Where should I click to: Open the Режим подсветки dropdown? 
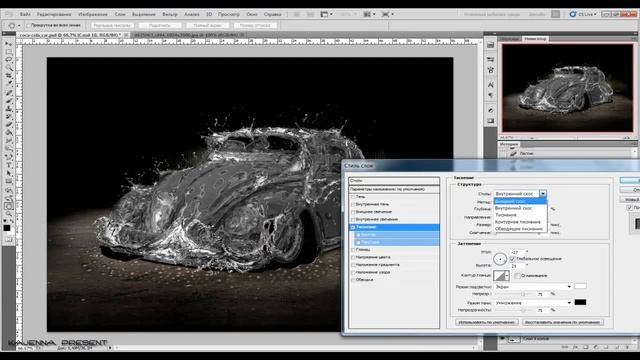coord(533,287)
